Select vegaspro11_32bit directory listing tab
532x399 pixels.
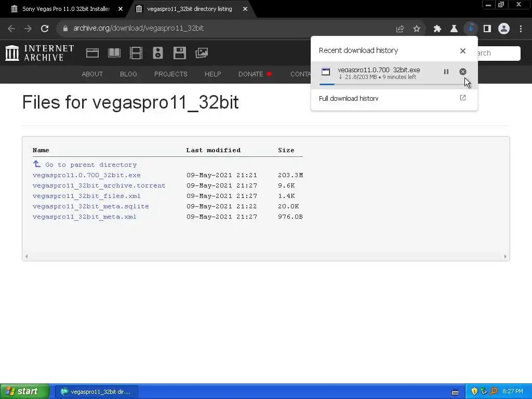(189, 9)
